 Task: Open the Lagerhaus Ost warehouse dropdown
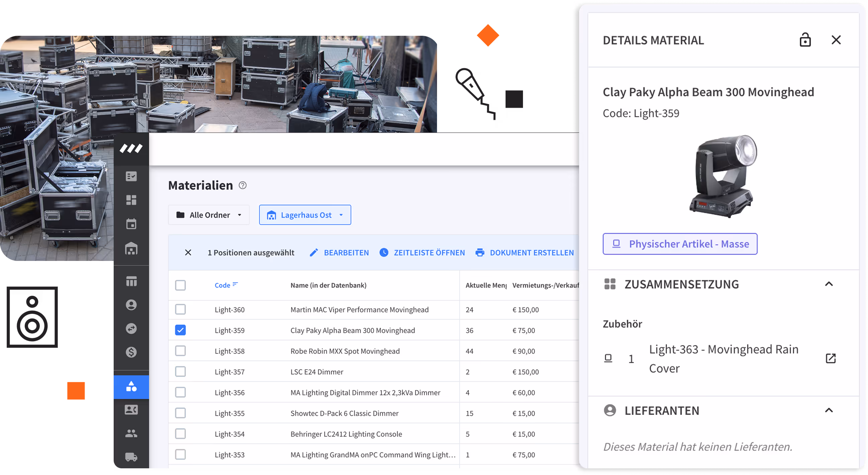(305, 215)
